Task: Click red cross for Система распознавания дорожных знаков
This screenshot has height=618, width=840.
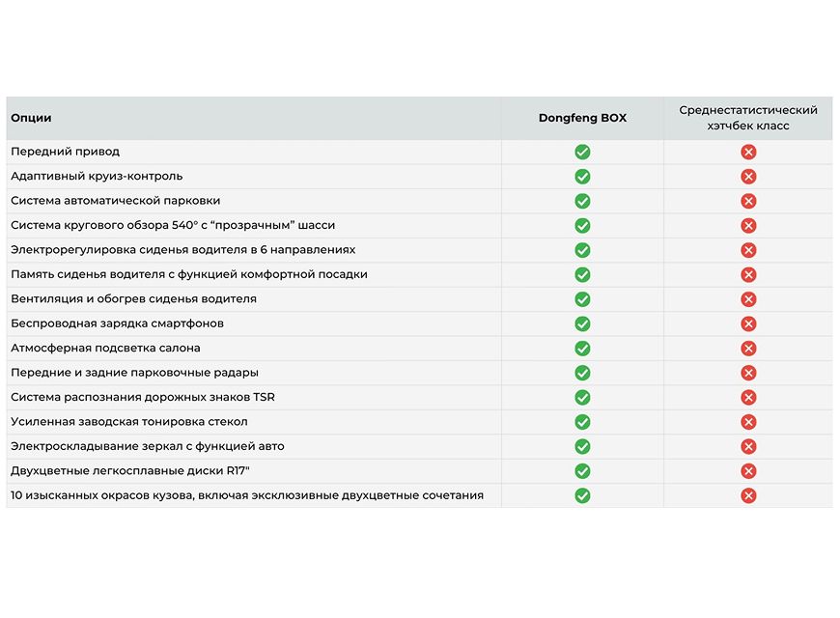Action: point(748,397)
